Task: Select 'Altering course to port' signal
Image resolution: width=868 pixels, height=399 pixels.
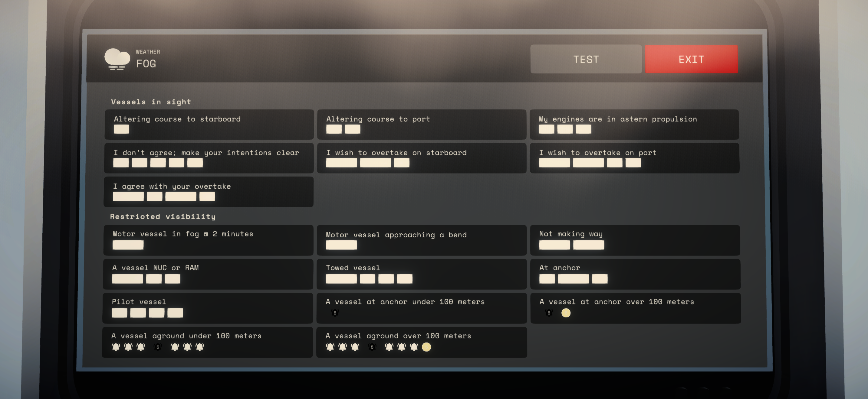Action: pyautogui.click(x=422, y=125)
